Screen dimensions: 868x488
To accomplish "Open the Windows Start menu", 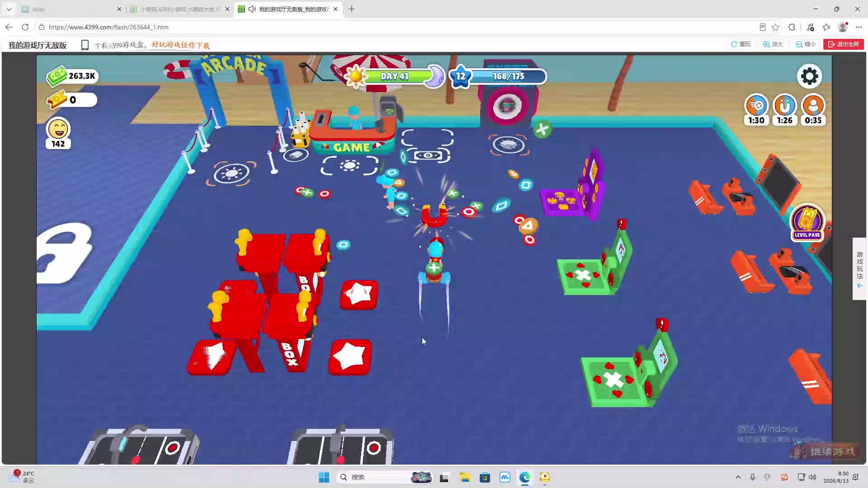I will tap(324, 477).
